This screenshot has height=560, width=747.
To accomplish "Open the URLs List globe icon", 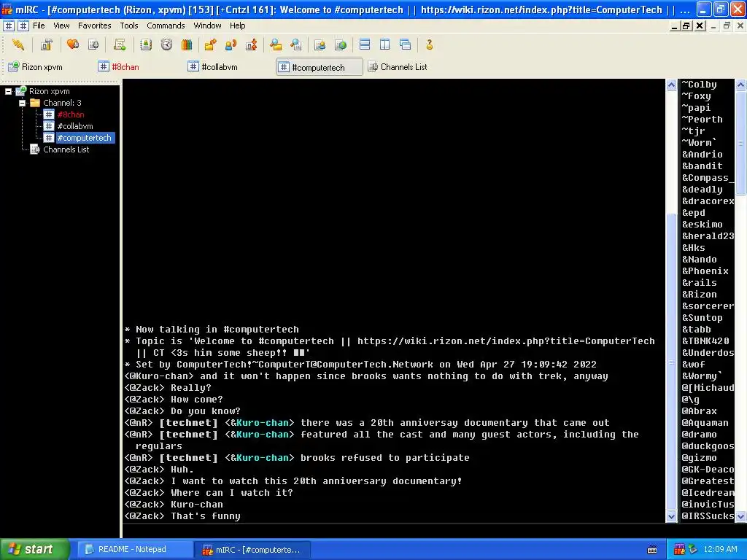I will click(341, 44).
